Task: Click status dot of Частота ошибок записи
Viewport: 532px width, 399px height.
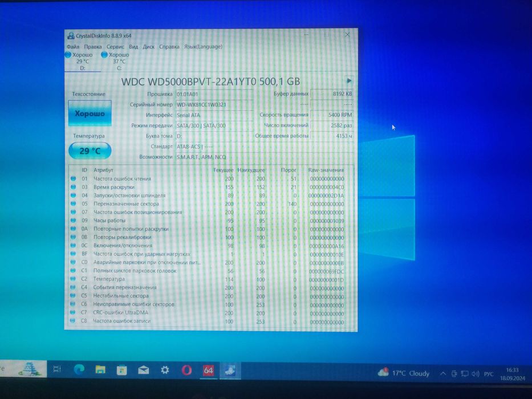Action: click(73, 320)
